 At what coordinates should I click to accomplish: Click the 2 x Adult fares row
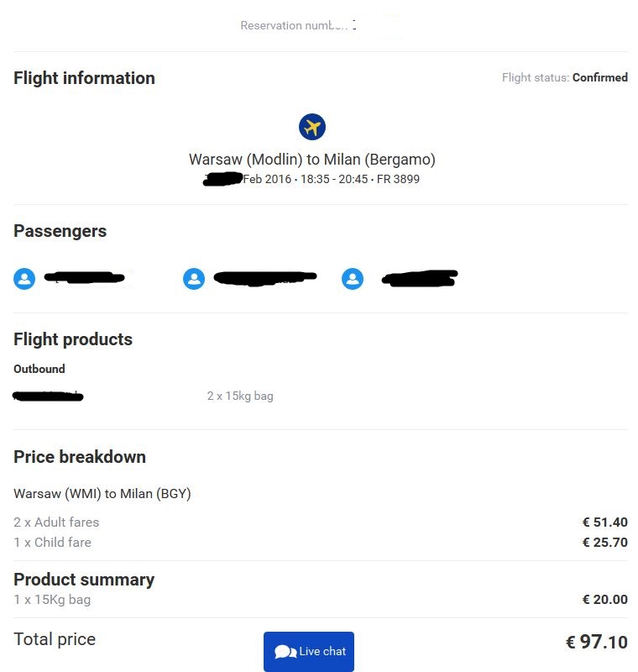click(321, 522)
